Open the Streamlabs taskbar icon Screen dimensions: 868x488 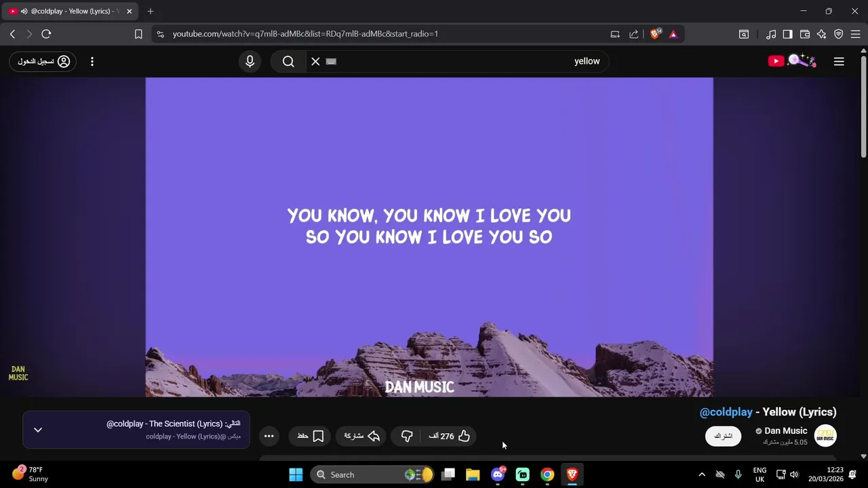(x=523, y=474)
